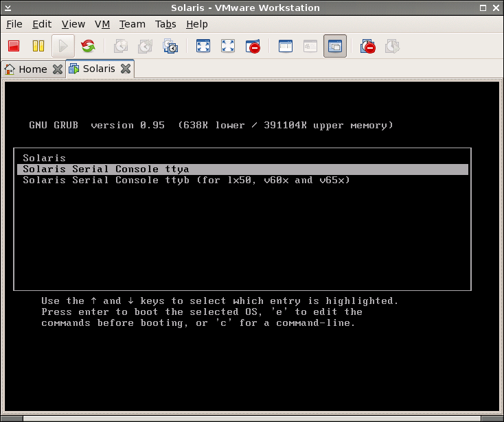Viewport: 504px width, 422px height.
Task: Click the Quick Switch mode icon
Action: (x=228, y=46)
